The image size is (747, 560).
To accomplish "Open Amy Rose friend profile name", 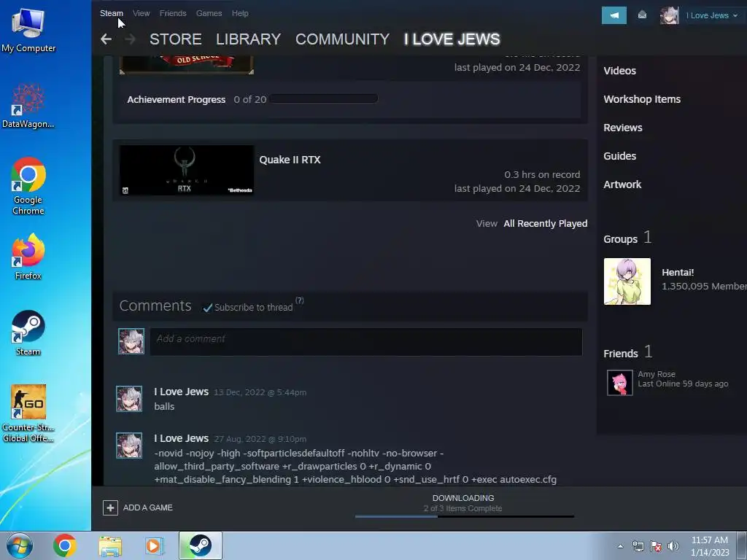I will tap(656, 374).
